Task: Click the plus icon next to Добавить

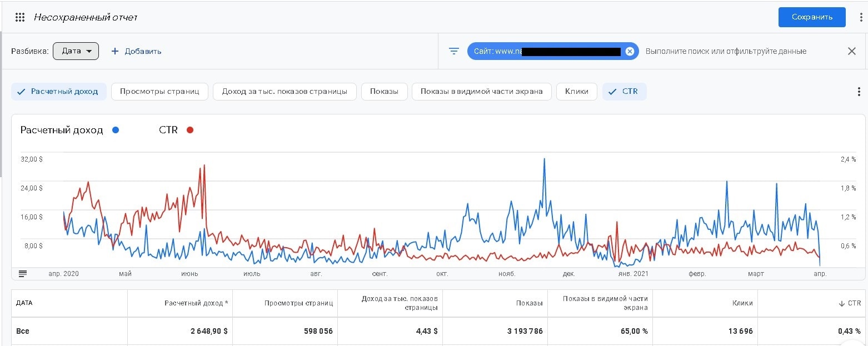Action: 115,51
